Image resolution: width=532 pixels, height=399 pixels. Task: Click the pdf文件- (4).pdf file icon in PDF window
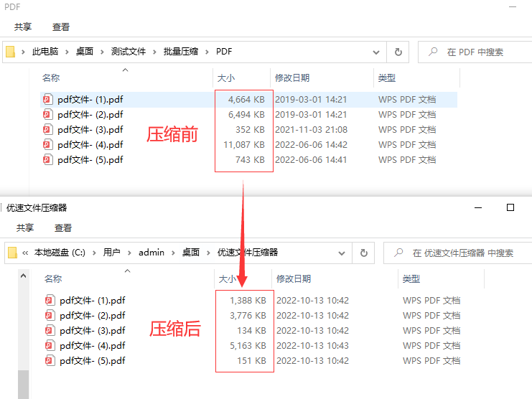48,145
